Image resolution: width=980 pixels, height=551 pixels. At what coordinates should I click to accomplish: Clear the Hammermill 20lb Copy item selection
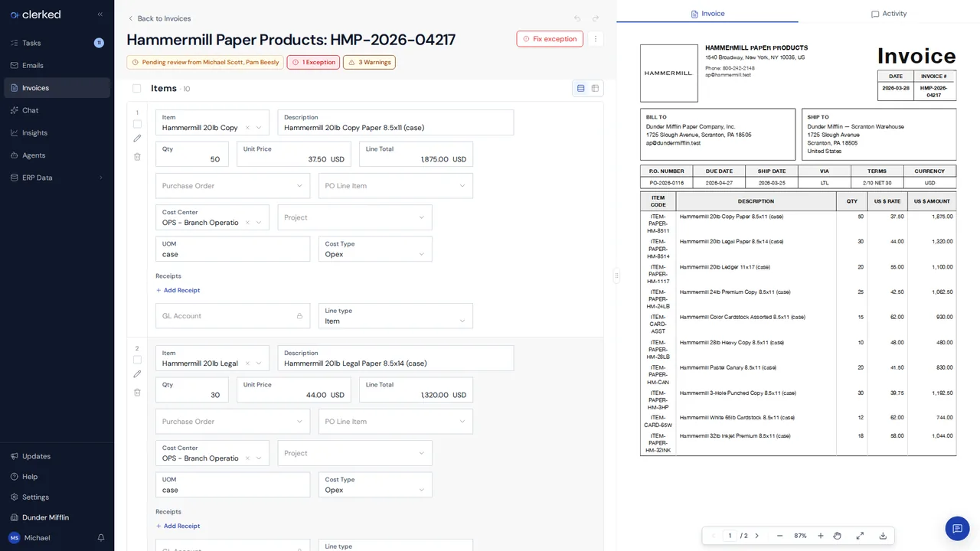[247, 128]
